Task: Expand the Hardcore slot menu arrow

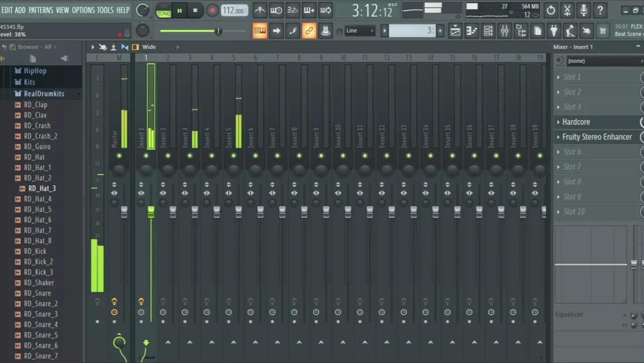Action: (558, 122)
